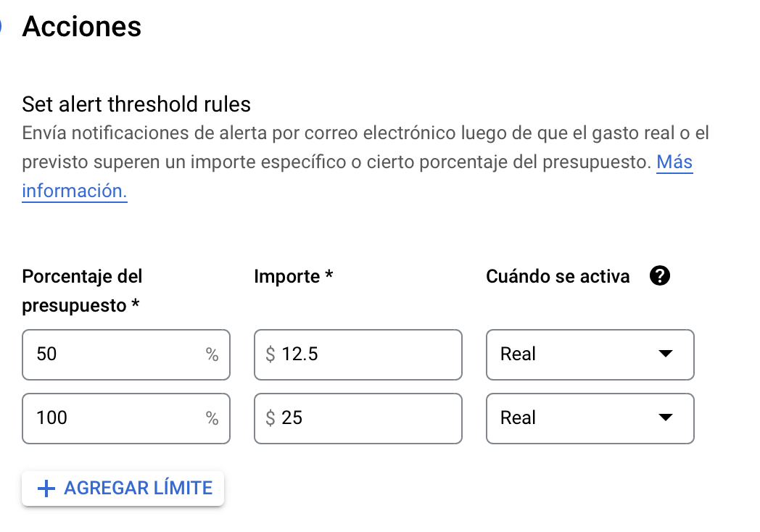Expand the dropdown arrow on the 50% row

(x=666, y=354)
